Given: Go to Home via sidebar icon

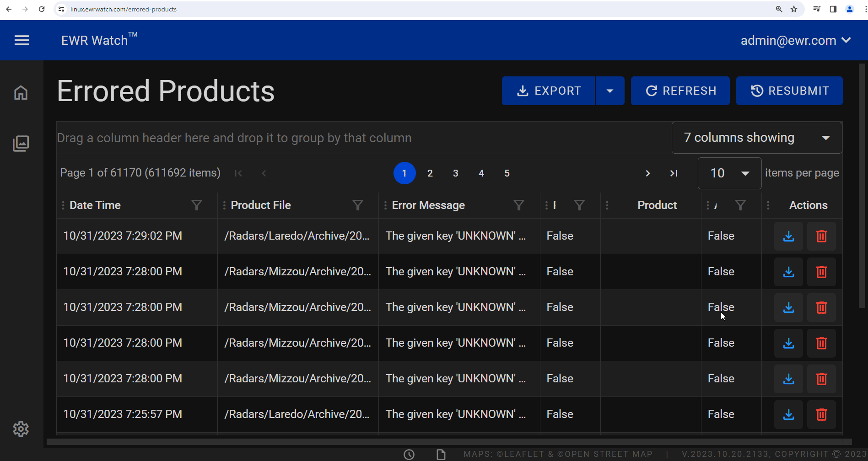Looking at the screenshot, I should click(21, 92).
